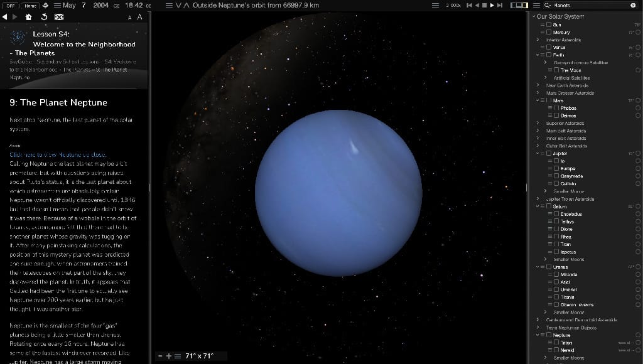This screenshot has width=643, height=364.
Task: Select the month May in the date
Action: tap(69, 5)
